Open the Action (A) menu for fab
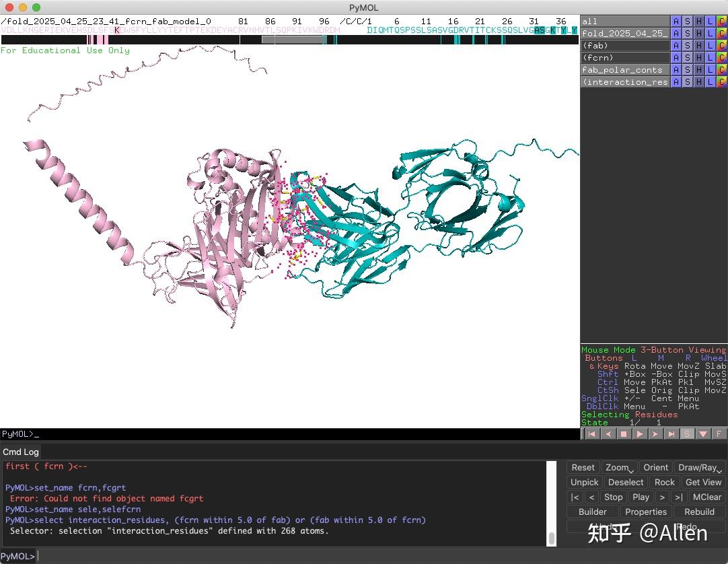This screenshot has height=564, width=728. coord(676,45)
